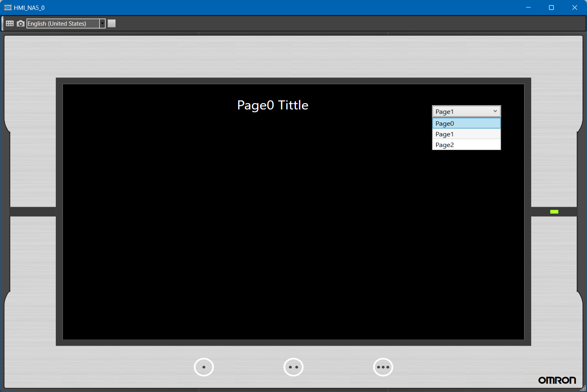
Task: Close the HMI_NA5_0 simulator window
Action: pos(575,8)
